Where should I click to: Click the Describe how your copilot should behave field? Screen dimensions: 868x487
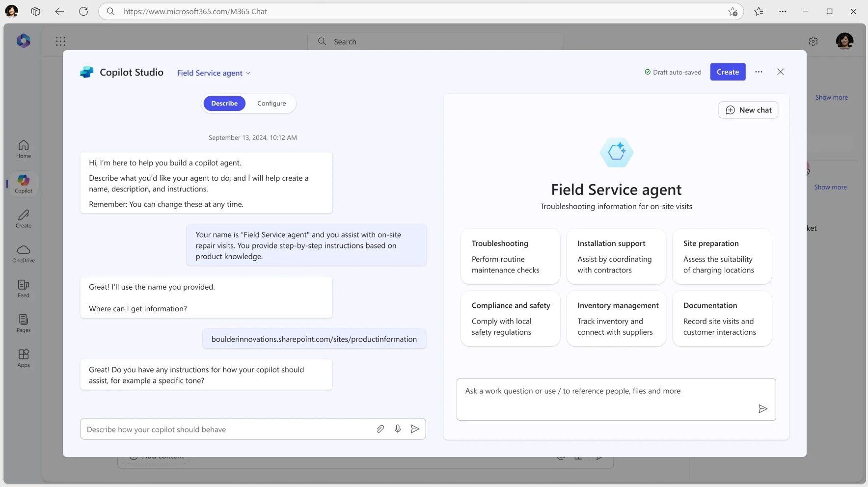pos(226,430)
